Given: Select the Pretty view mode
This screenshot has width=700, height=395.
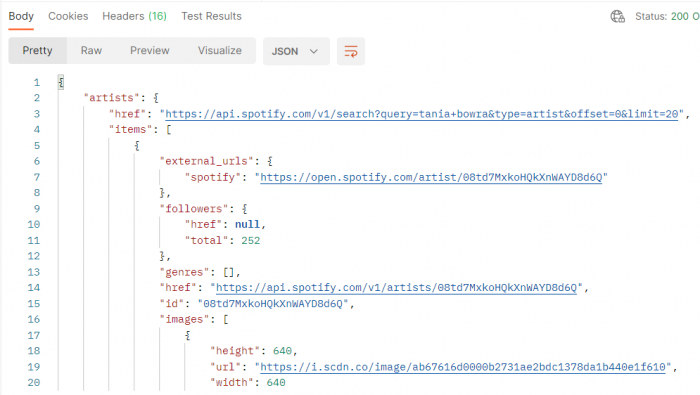Looking at the screenshot, I should point(38,50).
